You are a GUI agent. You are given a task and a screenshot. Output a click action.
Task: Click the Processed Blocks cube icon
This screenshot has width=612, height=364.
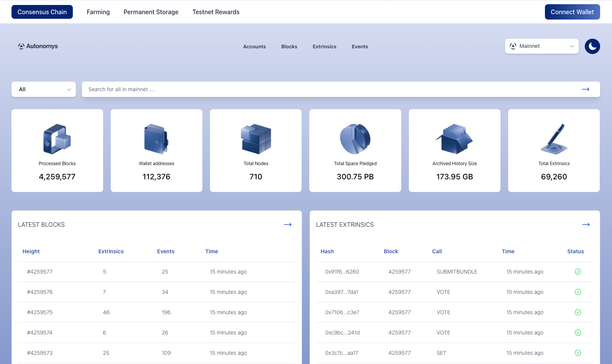[57, 139]
